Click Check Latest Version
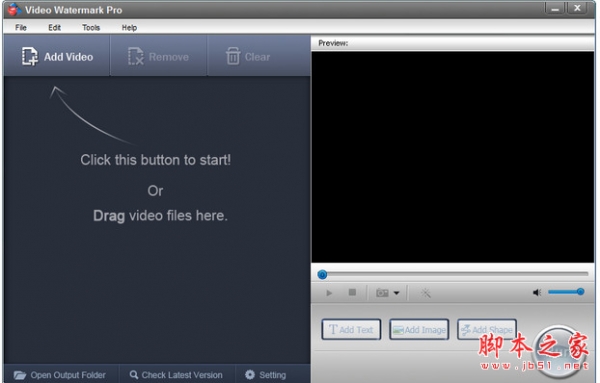Viewport: 600px width, 383px height. coord(176,375)
